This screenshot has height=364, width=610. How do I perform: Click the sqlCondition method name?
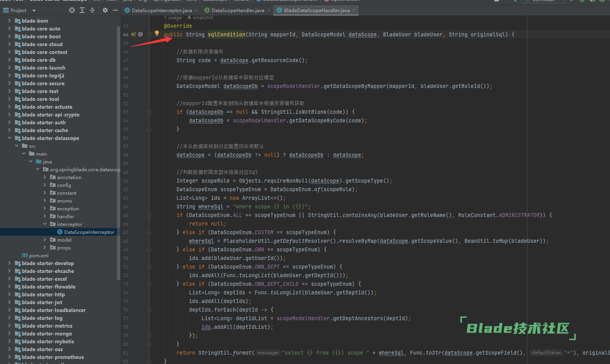pyautogui.click(x=227, y=34)
